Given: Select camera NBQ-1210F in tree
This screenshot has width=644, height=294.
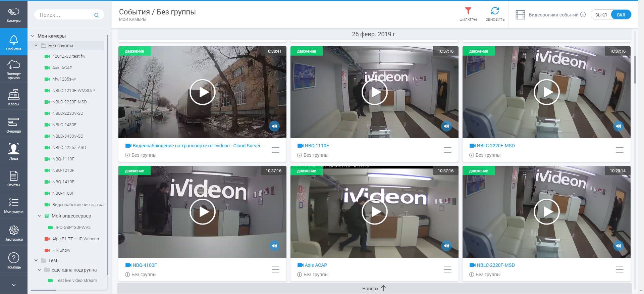Looking at the screenshot, I should [63, 170].
